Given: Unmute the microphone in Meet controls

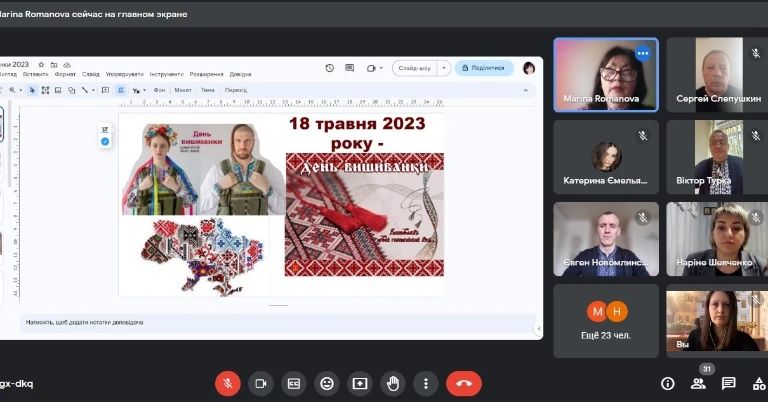Looking at the screenshot, I should point(228,383).
